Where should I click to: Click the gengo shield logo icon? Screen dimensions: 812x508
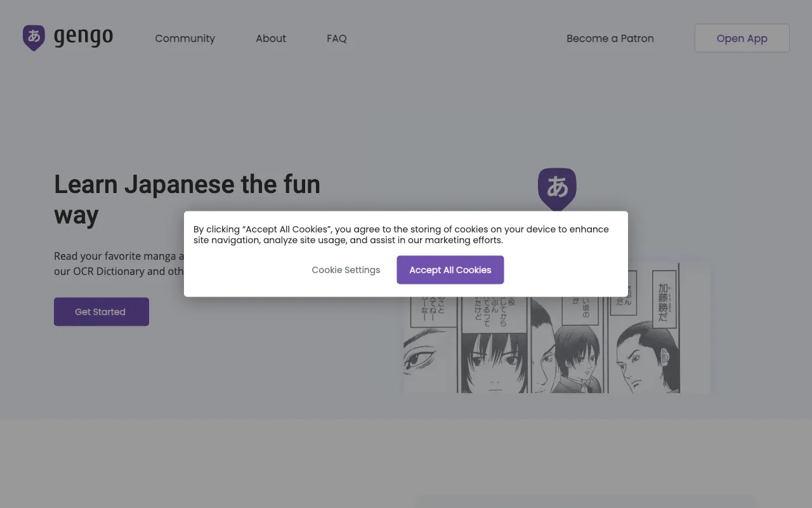pos(34,37)
